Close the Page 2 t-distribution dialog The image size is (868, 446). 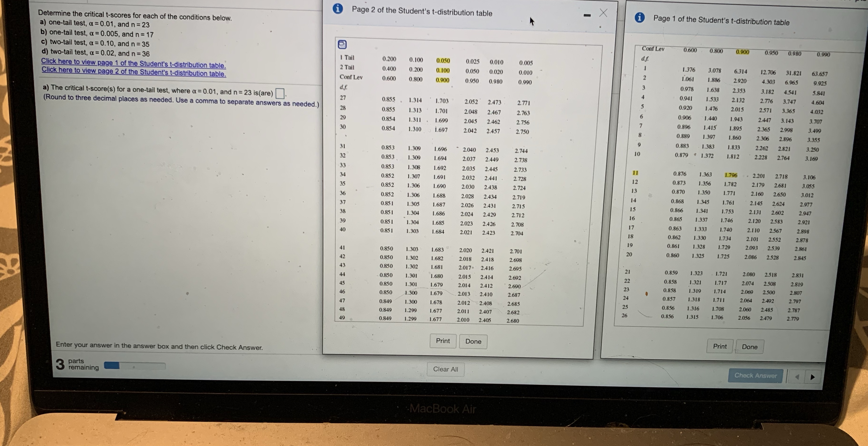(603, 13)
